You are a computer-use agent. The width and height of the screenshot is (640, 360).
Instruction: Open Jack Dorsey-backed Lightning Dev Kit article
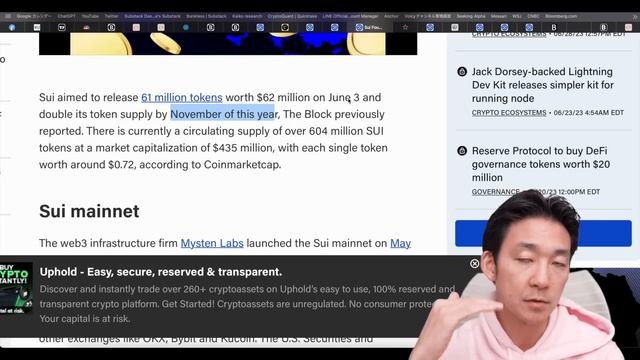coord(542,85)
